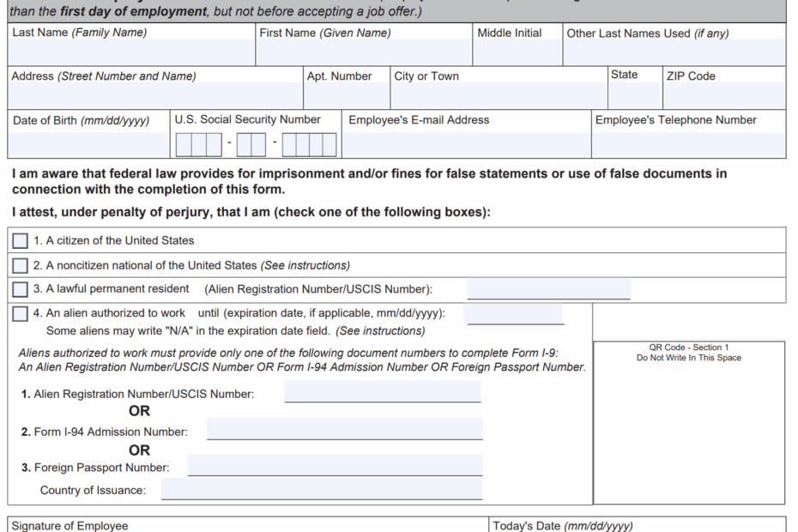Click the Country of Issuance field

[x=322, y=487]
